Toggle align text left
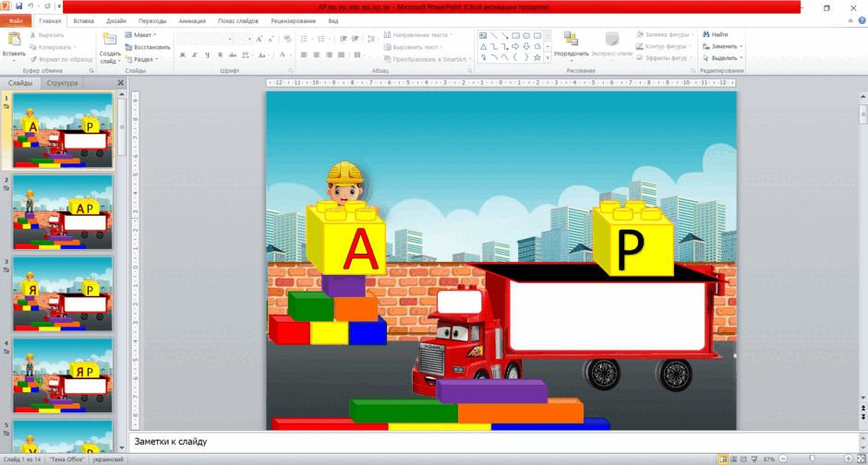The width and height of the screenshot is (868, 465). (304, 54)
